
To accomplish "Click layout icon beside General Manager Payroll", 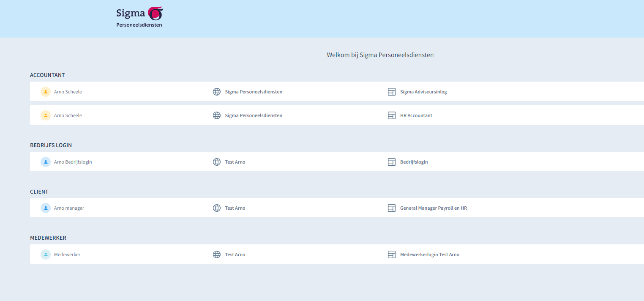I will pyautogui.click(x=392, y=208).
